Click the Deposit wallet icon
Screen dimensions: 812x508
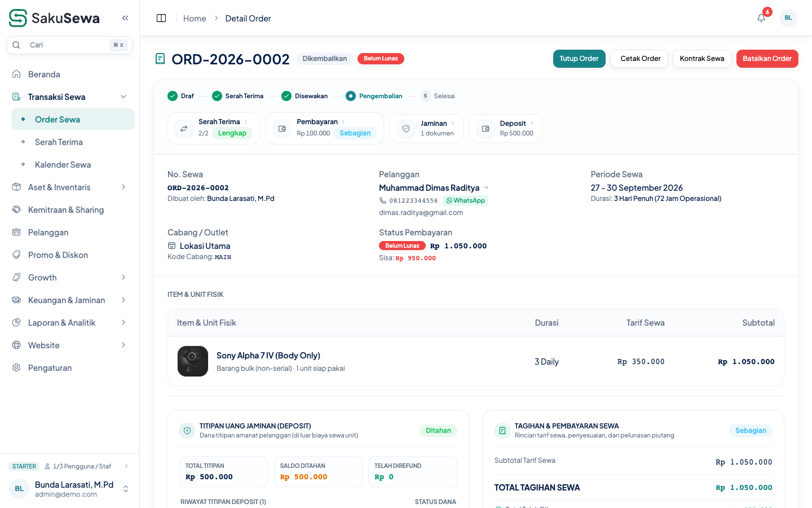point(486,129)
